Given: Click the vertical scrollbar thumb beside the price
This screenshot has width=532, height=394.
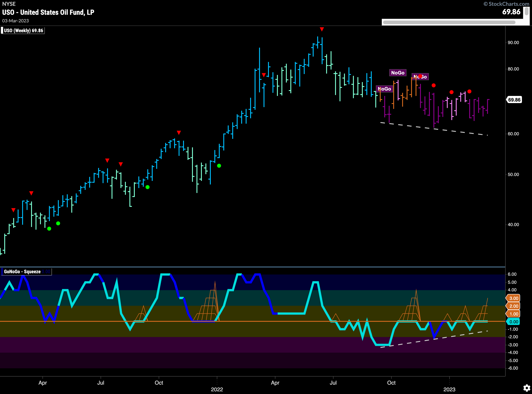Looking at the screenshot, I should [526, 12].
